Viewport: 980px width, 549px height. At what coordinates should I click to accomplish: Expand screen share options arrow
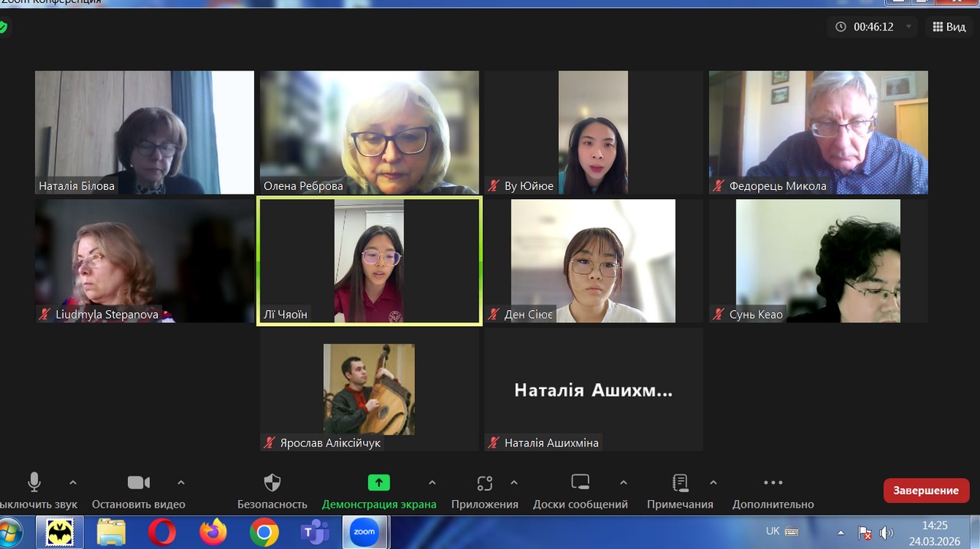(432, 482)
